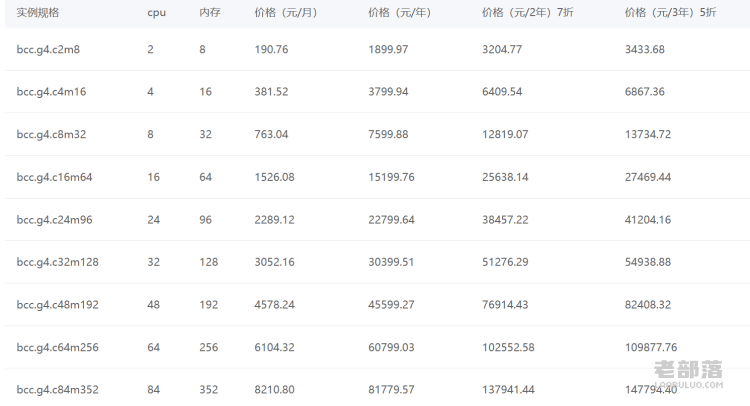Click the 老部落 watermark logo
This screenshot has height=406, width=750.
click(x=688, y=374)
